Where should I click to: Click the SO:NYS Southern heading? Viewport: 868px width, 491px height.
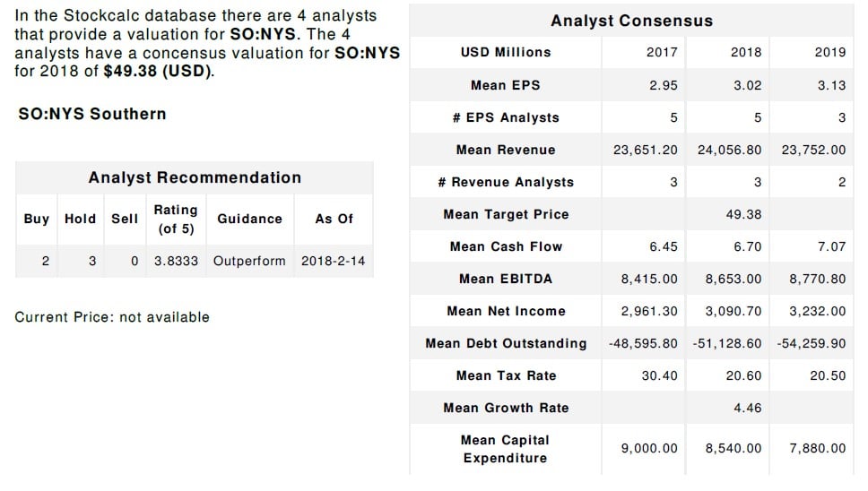tap(91, 115)
